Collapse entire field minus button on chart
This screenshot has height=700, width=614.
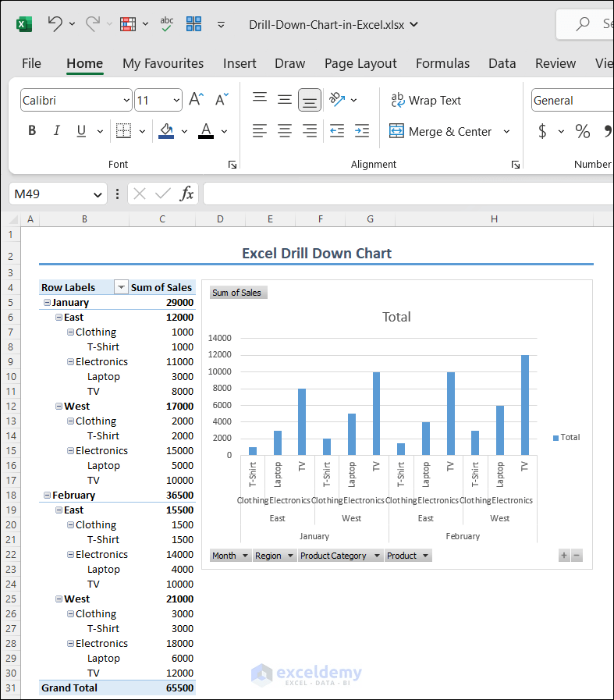(x=577, y=556)
